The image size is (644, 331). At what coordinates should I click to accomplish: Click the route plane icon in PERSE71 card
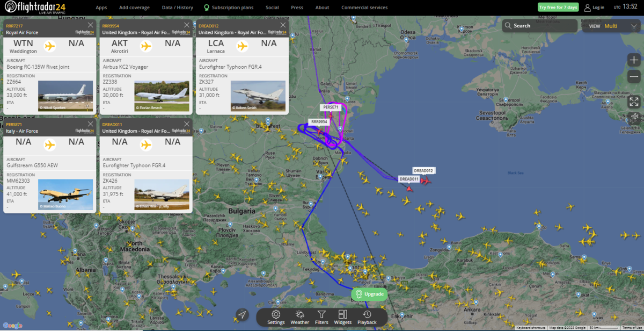50,145
